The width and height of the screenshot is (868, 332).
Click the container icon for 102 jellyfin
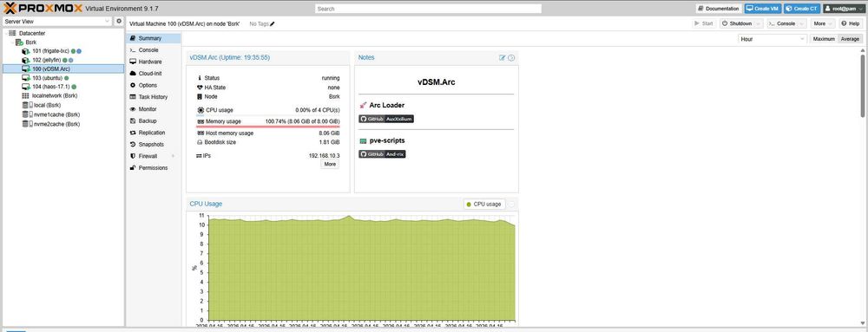point(25,60)
